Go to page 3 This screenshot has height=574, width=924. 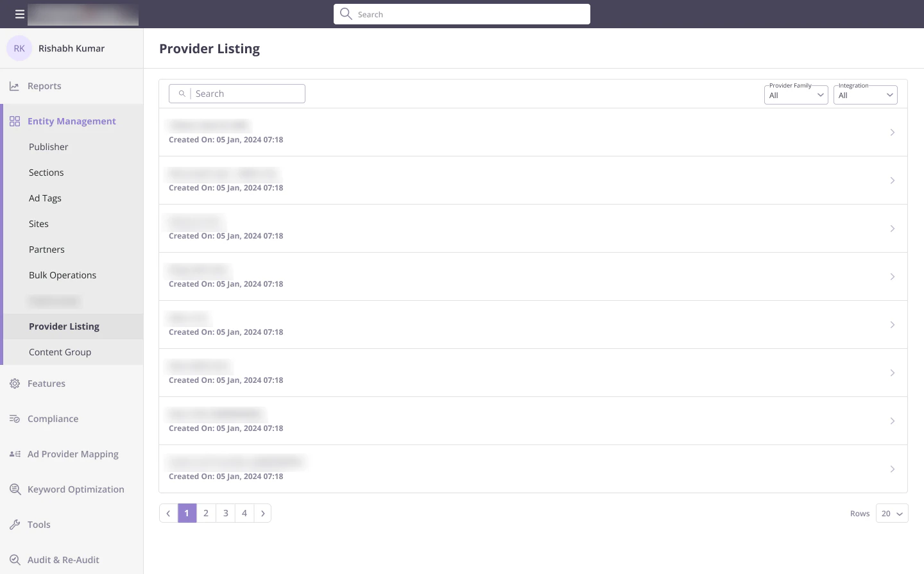(x=225, y=513)
